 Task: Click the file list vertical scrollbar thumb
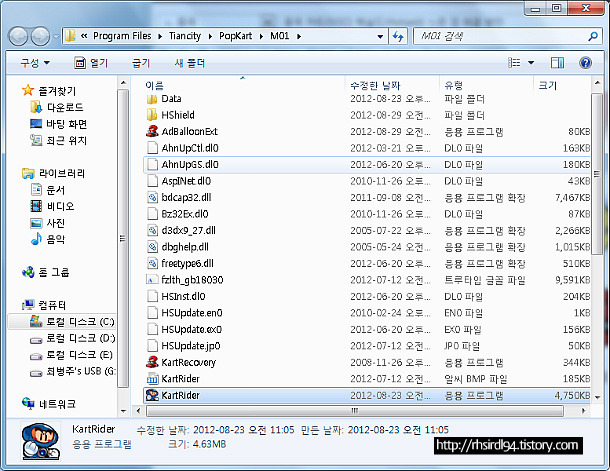pyautogui.click(x=597, y=173)
